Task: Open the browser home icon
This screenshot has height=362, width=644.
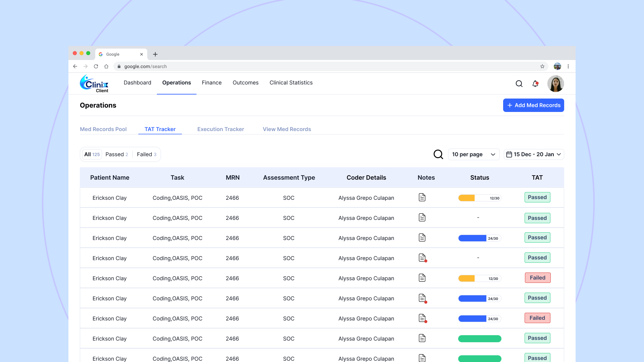Action: tap(106, 66)
